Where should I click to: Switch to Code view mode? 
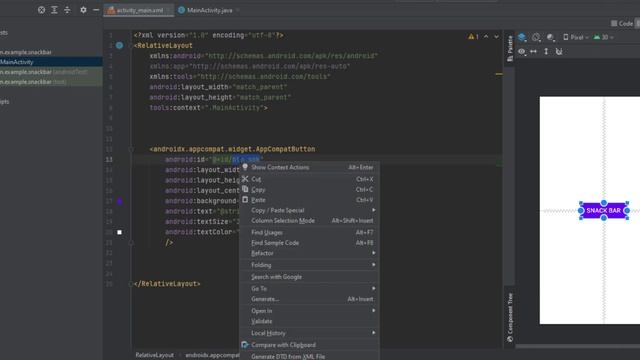click(622, 24)
